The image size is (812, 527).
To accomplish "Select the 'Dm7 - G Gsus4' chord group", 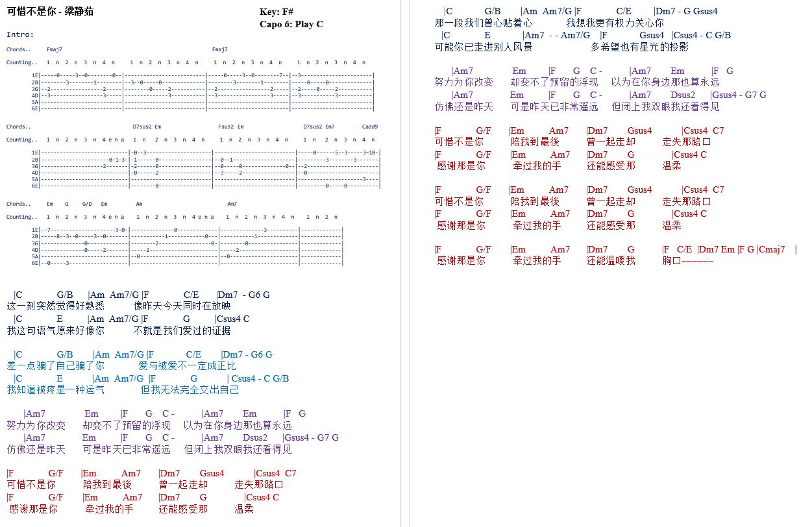I will (x=686, y=11).
